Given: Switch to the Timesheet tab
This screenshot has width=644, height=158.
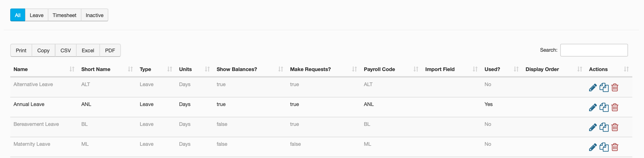Looking at the screenshot, I should coord(64,15).
